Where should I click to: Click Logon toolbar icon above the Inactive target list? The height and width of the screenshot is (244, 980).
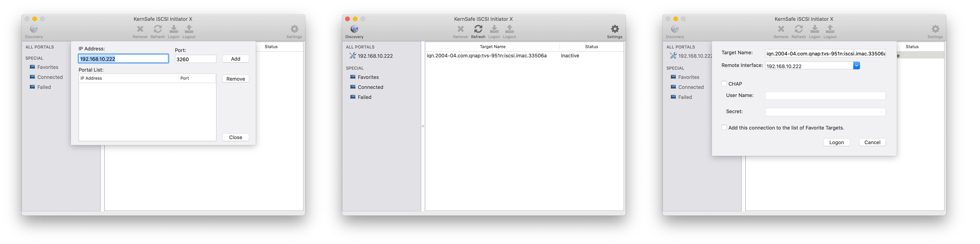coord(494,29)
